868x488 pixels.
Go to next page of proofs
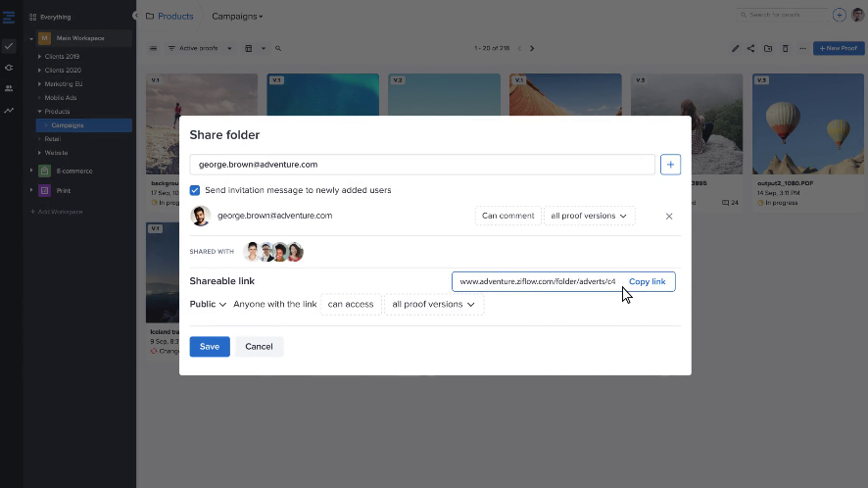(532, 48)
